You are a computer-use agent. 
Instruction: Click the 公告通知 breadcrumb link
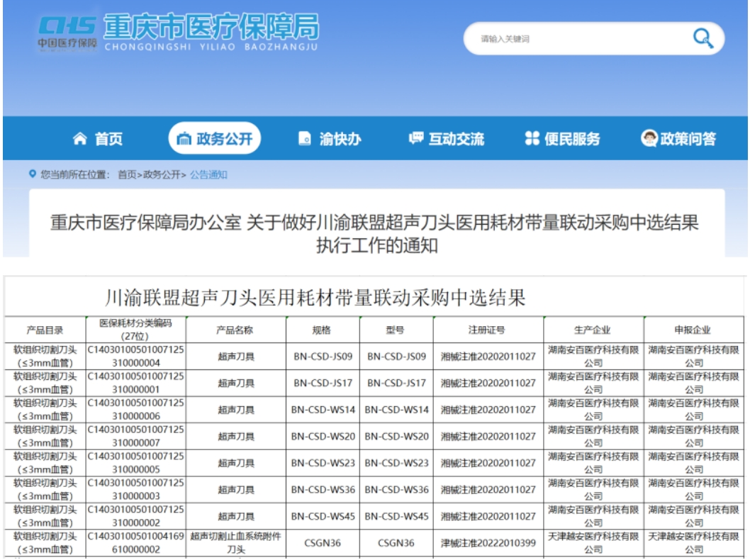(208, 175)
